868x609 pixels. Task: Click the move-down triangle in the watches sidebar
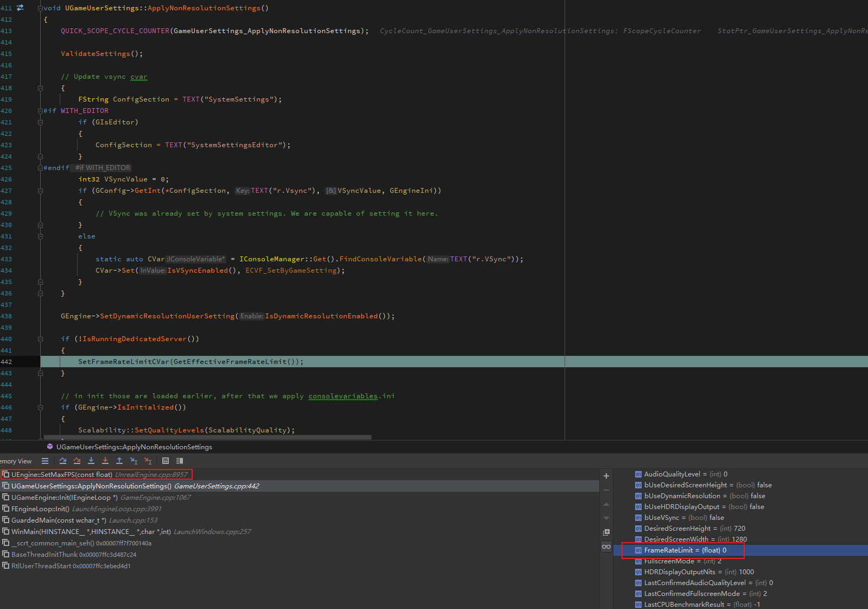606,518
